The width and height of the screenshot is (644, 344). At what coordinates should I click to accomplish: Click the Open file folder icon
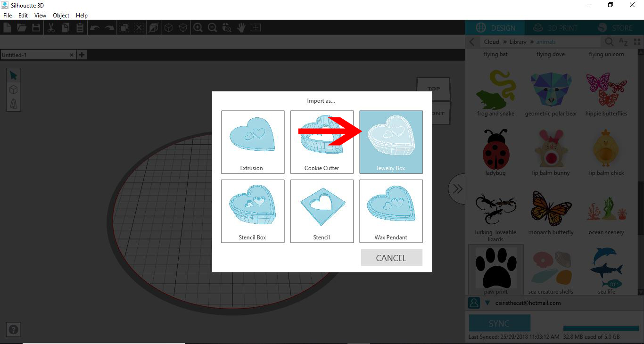point(22,28)
